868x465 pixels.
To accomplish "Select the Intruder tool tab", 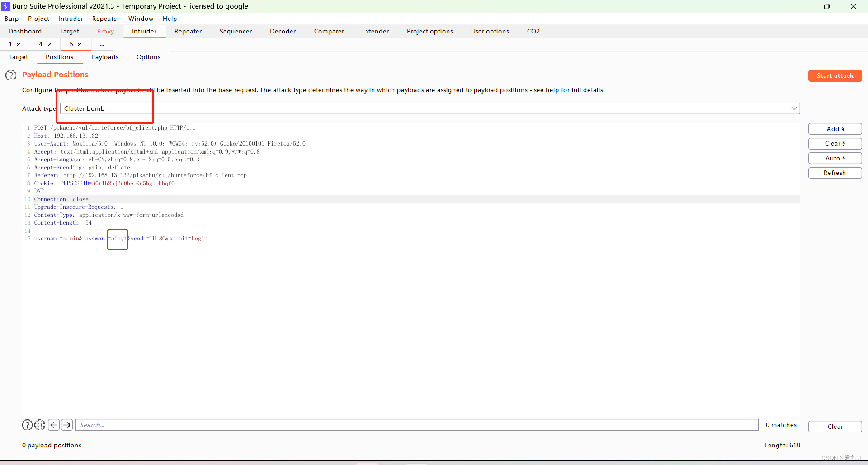I will tap(144, 31).
